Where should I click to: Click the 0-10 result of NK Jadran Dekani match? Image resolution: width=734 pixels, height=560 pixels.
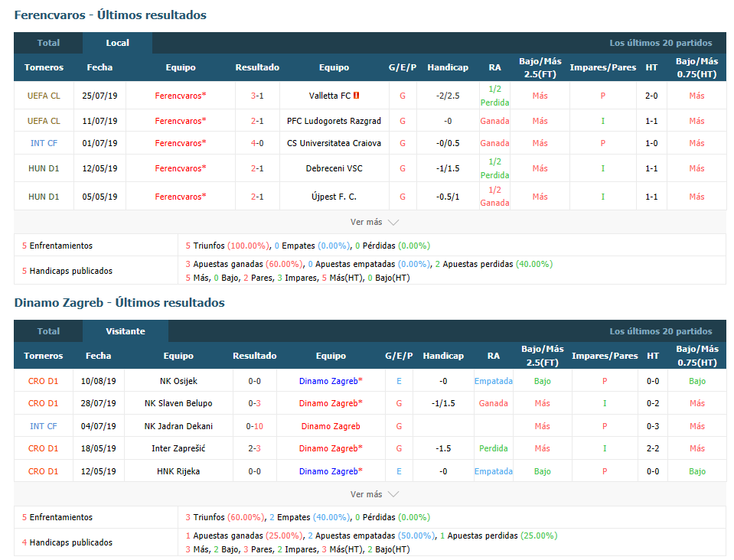coord(255,426)
